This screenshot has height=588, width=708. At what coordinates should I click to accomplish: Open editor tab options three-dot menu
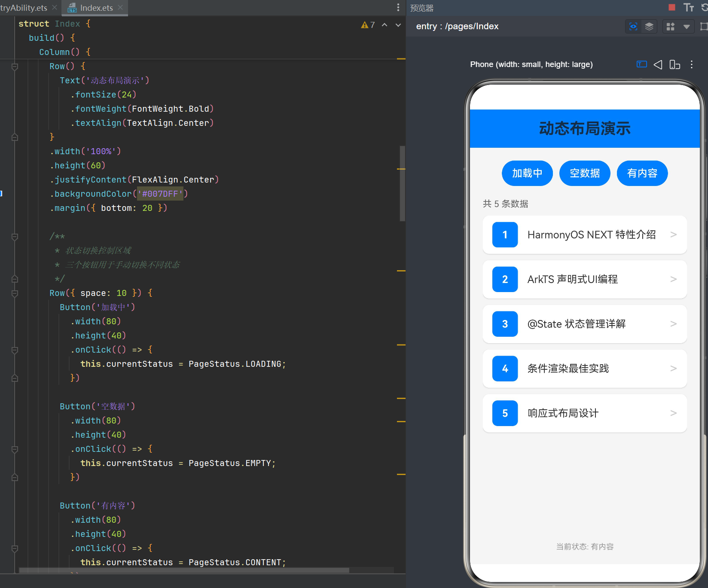point(398,7)
